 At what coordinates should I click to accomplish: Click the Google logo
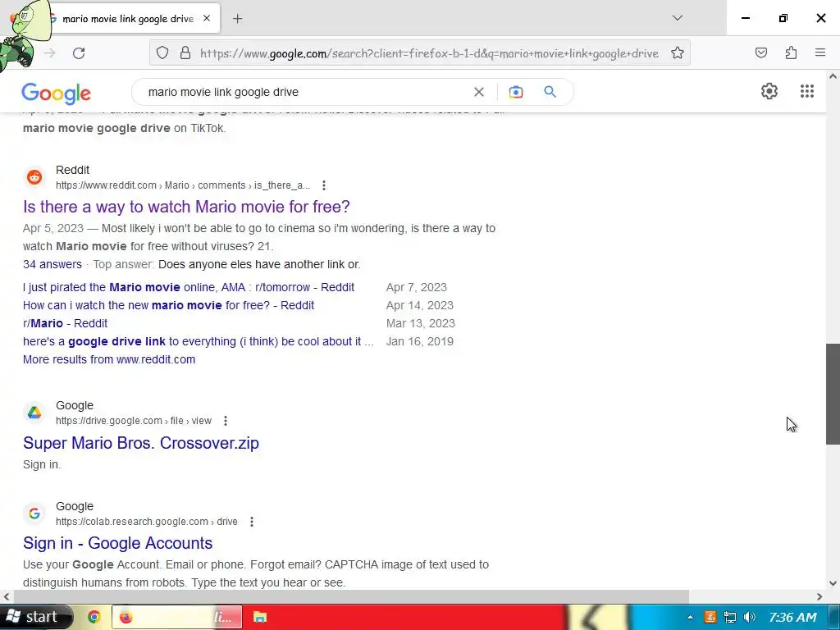57,94
